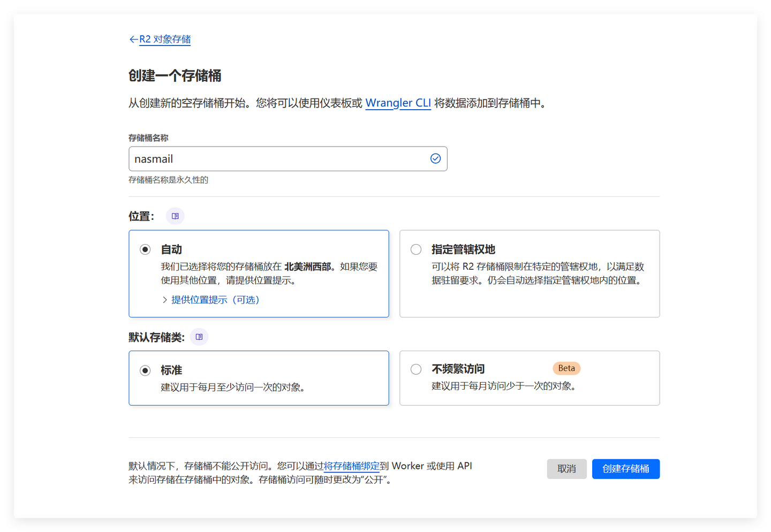Choose the 标准 storage class radio button
The image size is (771, 532).
(145, 370)
